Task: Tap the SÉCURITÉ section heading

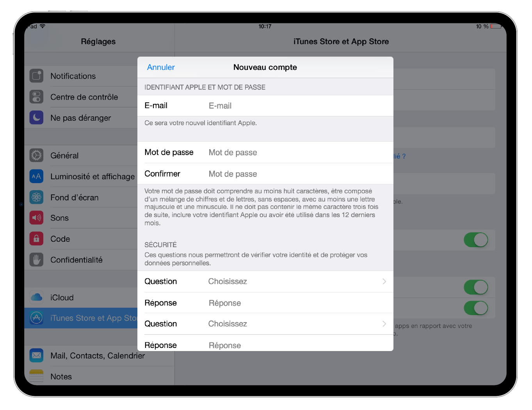Action: pyautogui.click(x=160, y=245)
